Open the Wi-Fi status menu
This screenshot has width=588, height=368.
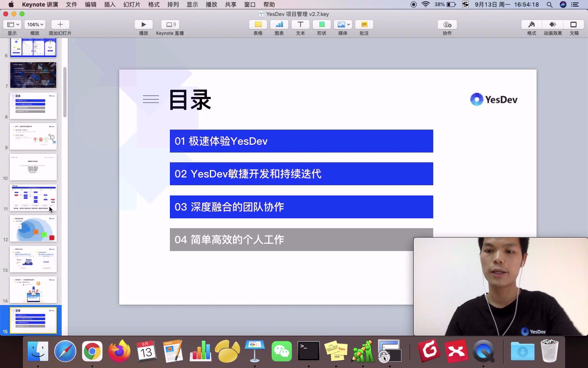coord(426,4)
